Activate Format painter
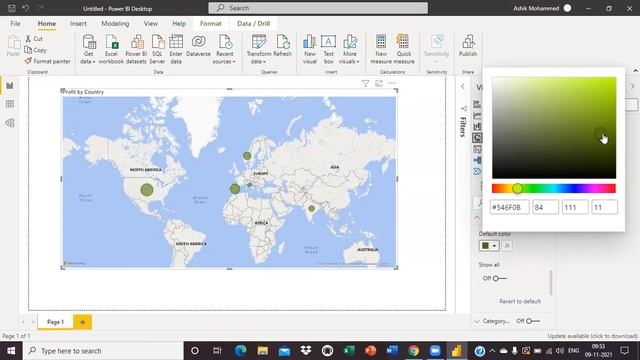Screen dimensions: 640x360 pos(47,61)
